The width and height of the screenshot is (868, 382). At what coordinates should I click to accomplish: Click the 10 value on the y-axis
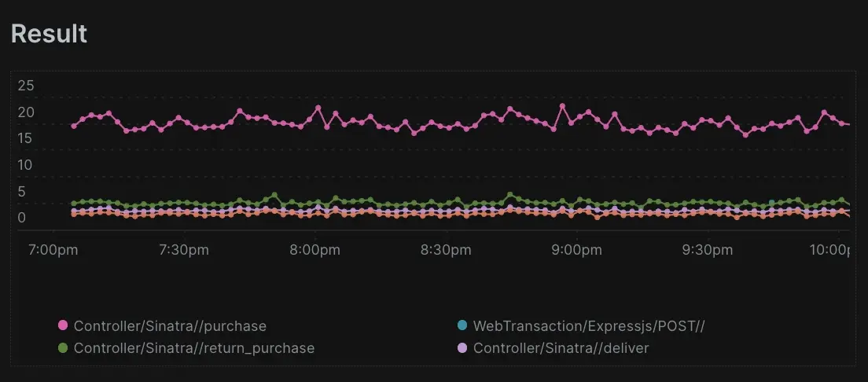click(x=26, y=165)
